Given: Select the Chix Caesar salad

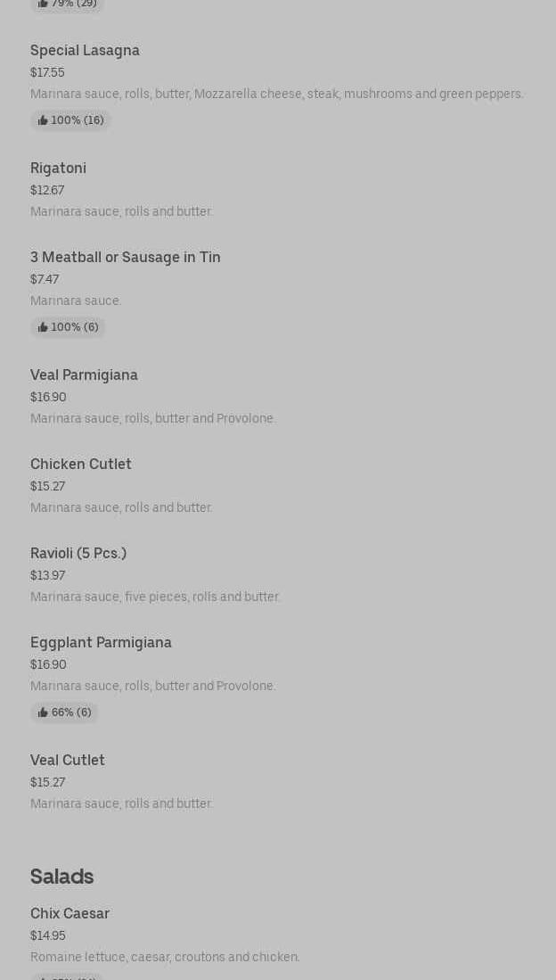Looking at the screenshot, I should coord(69,913).
